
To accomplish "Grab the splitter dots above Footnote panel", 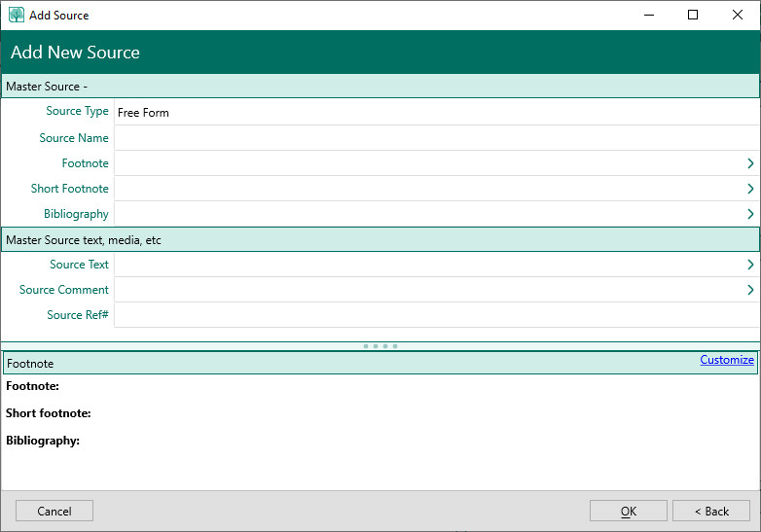I will tap(380, 345).
